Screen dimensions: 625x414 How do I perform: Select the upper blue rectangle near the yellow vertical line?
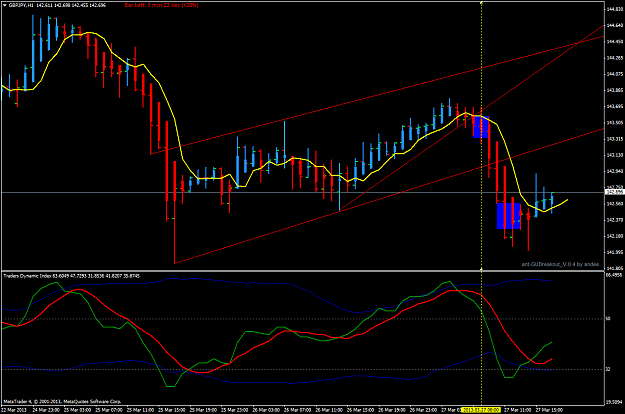pos(481,127)
